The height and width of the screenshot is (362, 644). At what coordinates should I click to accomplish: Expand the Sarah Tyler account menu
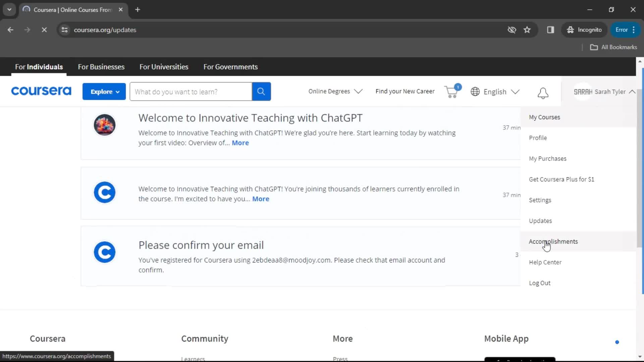pos(633,92)
